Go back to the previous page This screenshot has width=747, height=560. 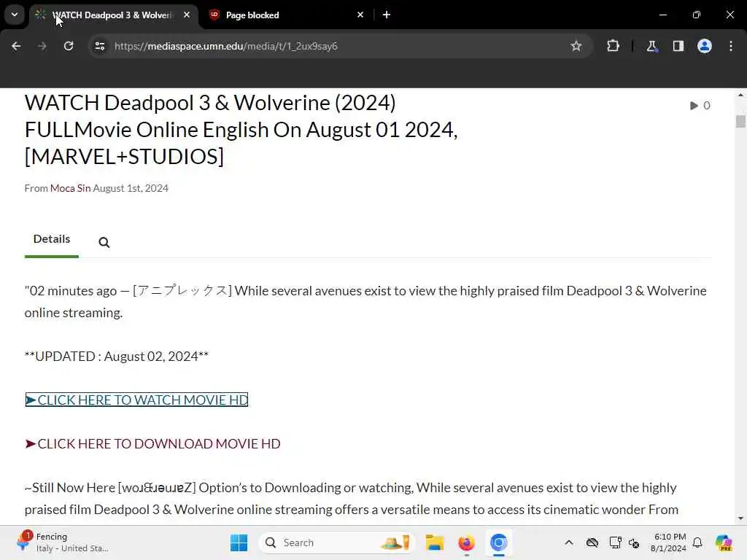tap(16, 46)
